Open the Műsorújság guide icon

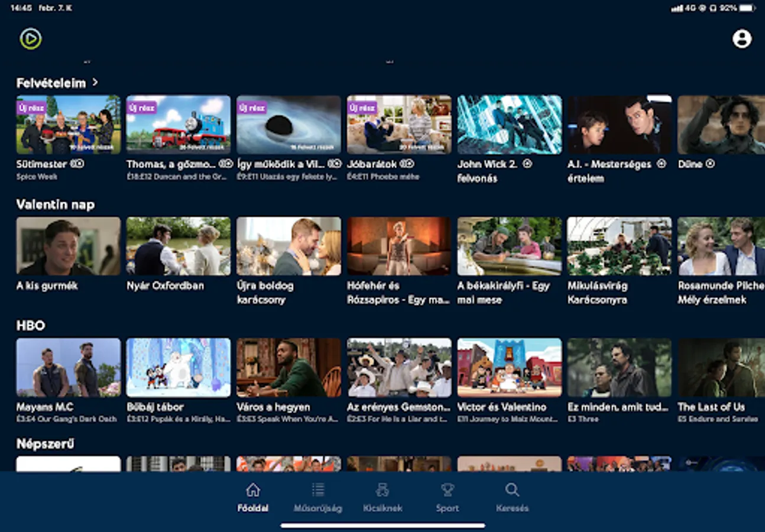pyautogui.click(x=318, y=489)
